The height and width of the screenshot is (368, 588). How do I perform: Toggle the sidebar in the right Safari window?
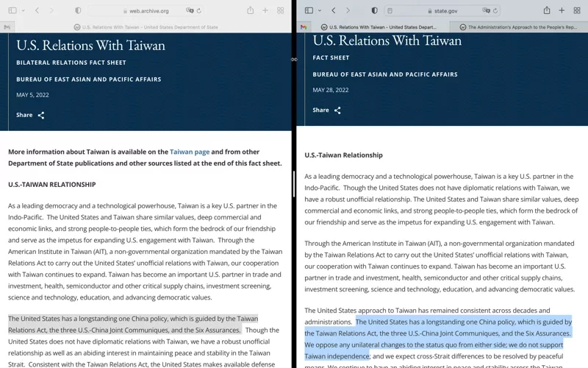tap(309, 10)
